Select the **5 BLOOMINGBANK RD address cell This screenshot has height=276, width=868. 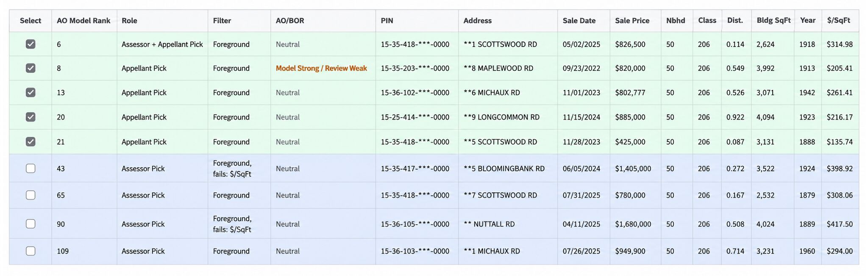tap(504, 168)
